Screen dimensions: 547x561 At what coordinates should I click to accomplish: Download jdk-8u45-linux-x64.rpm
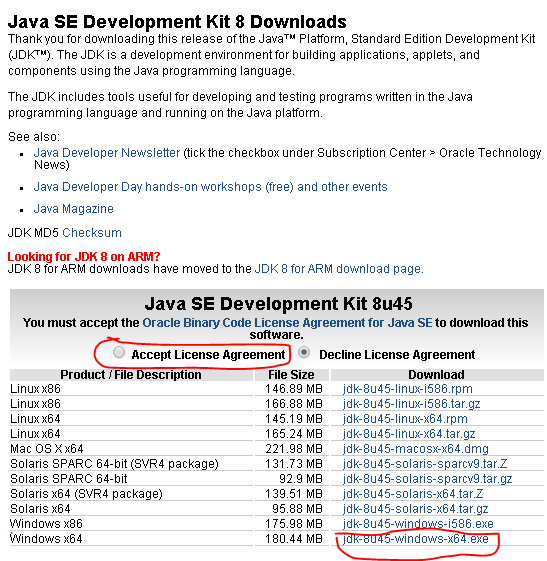[x=405, y=419]
